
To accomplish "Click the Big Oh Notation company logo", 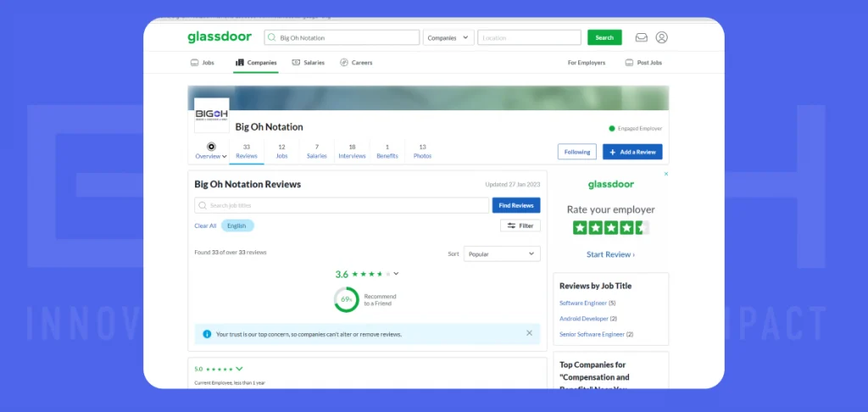I will (x=211, y=115).
